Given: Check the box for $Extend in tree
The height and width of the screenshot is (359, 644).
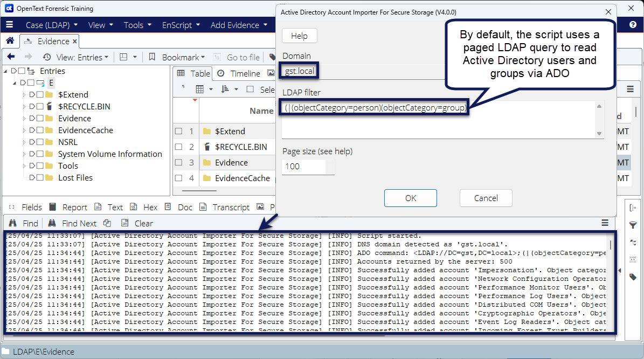Looking at the screenshot, I should pyautogui.click(x=40, y=94).
